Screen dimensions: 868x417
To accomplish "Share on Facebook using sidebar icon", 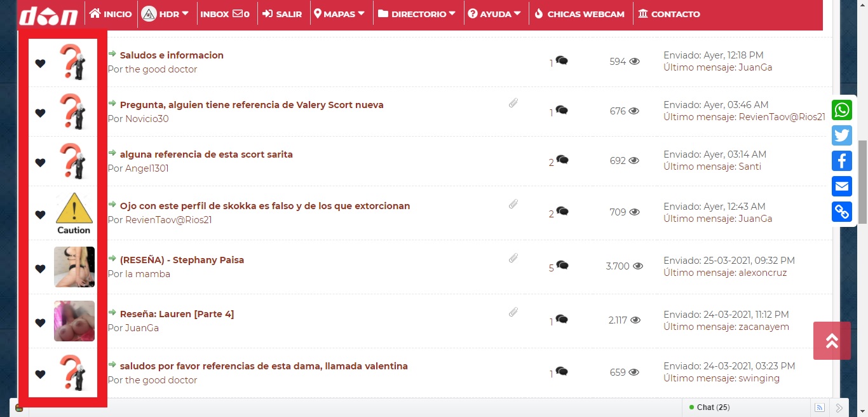I will coord(842,161).
